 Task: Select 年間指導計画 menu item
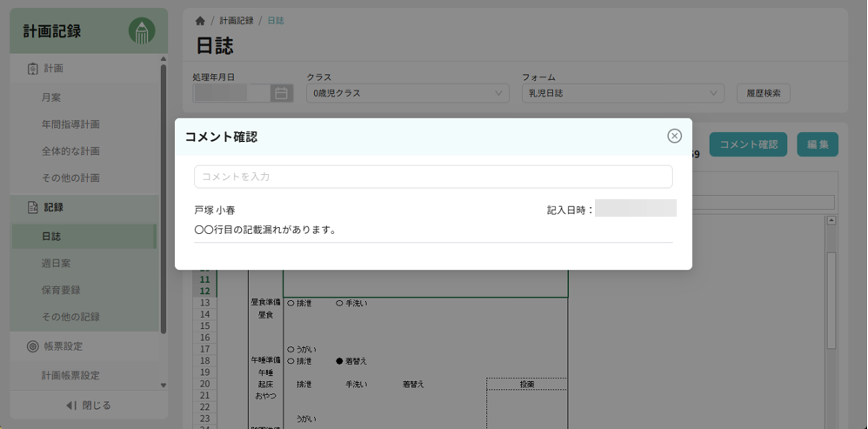tap(70, 124)
